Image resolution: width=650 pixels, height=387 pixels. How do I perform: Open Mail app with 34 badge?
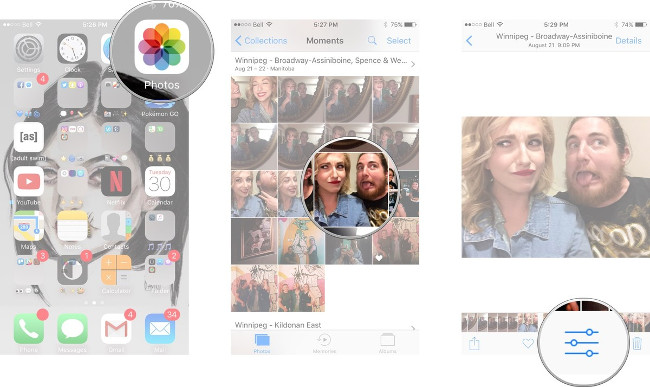click(x=160, y=329)
